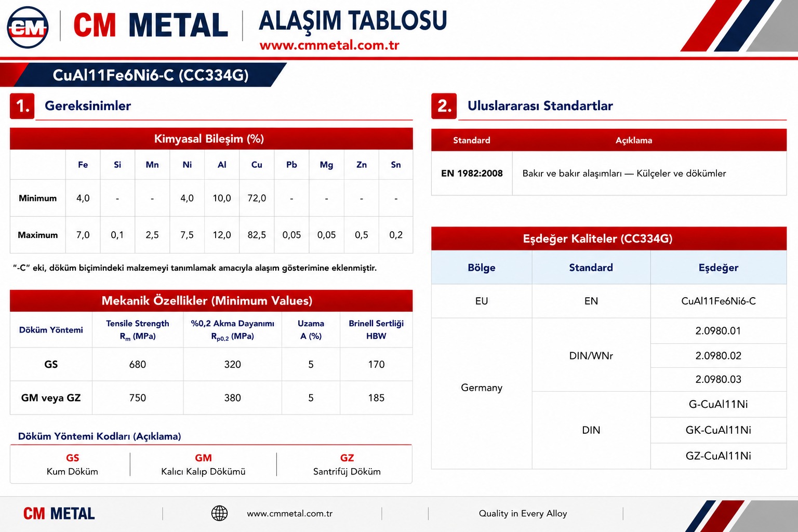Click the GS Brinell hardness value 170
Viewport: 798px width, 532px height.
tap(376, 365)
